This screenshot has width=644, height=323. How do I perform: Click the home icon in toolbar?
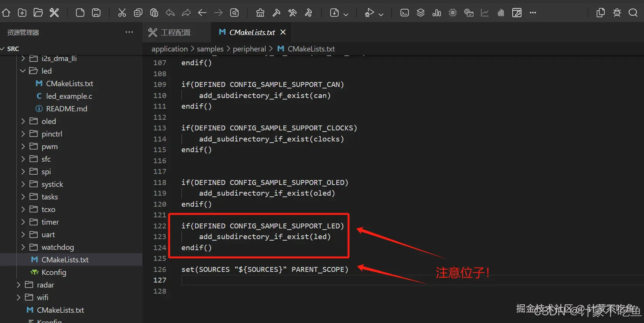pos(6,13)
